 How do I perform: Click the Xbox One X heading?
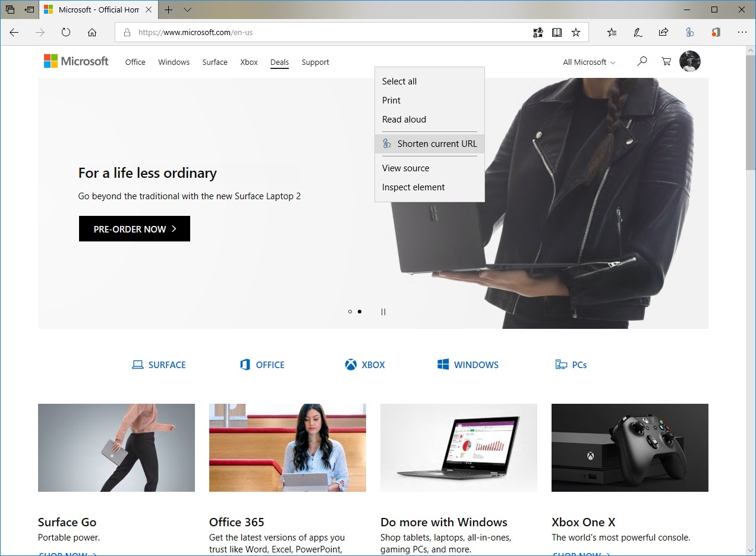[x=584, y=522]
